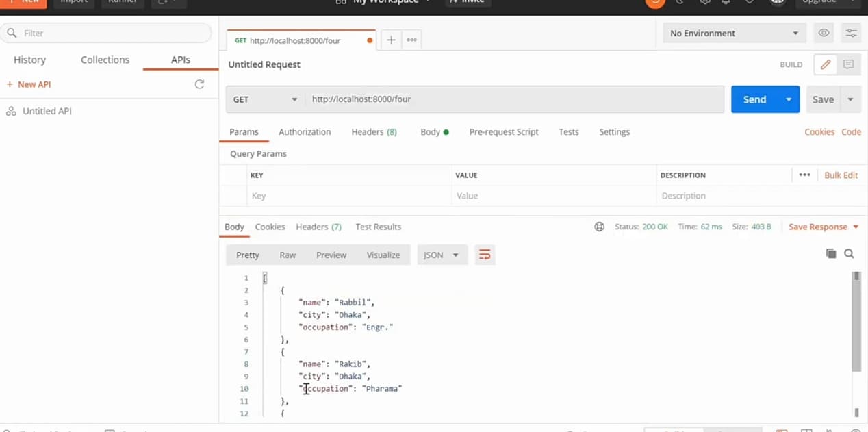Switch response view to Preview
The height and width of the screenshot is (432, 868).
331,255
